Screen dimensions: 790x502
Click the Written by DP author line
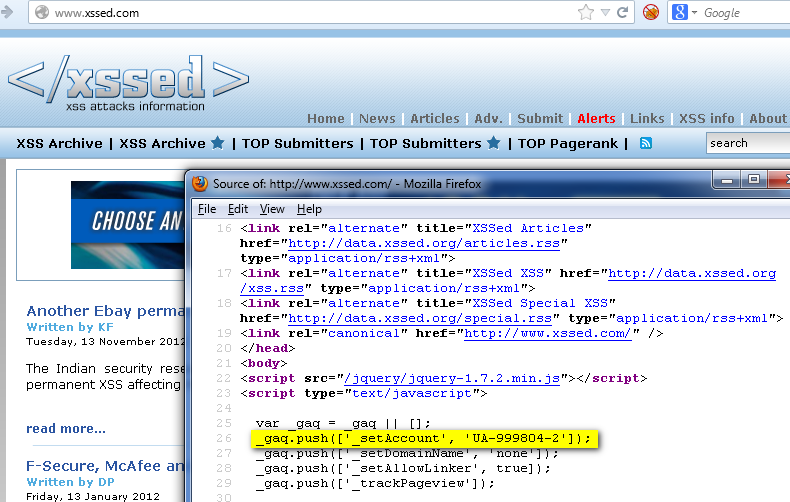(x=71, y=482)
